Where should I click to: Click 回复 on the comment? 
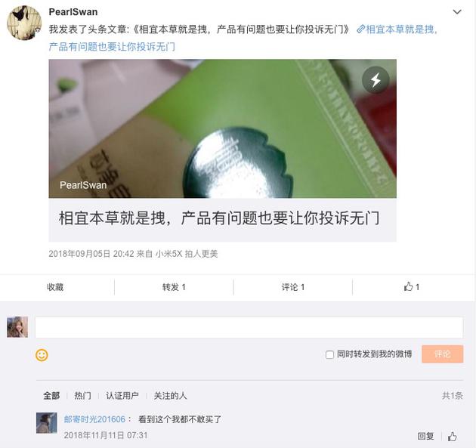425,436
